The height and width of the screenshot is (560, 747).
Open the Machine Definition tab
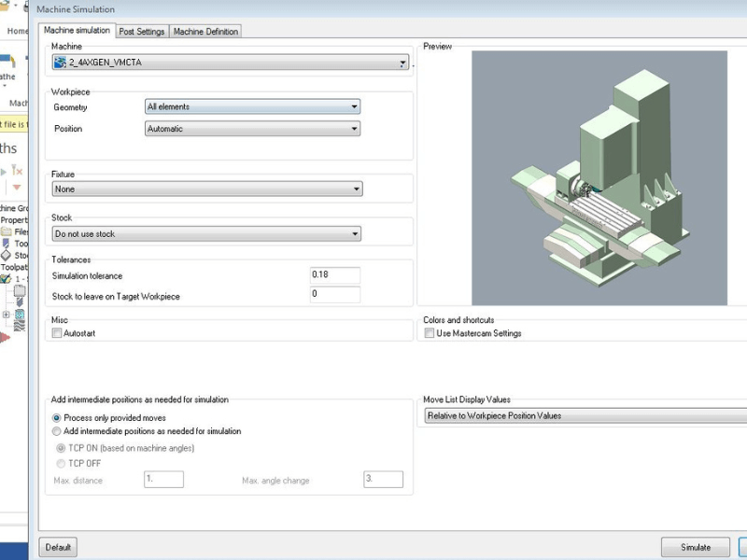(205, 32)
